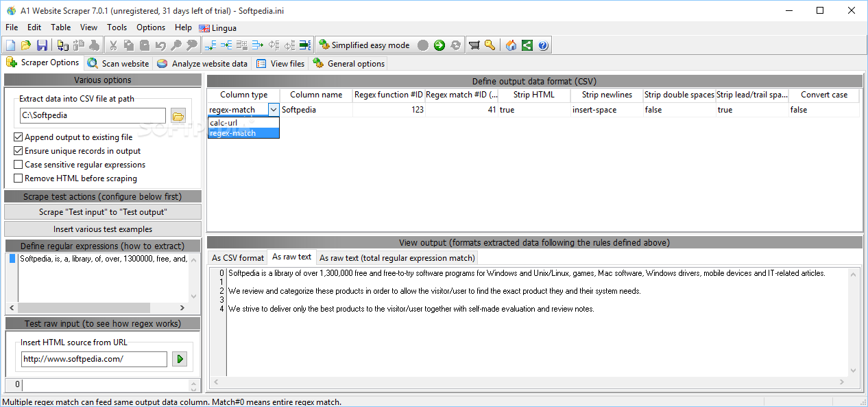Screen dimensions: 868x407
Task: Click the Undo arrow icon
Action: [x=160, y=45]
